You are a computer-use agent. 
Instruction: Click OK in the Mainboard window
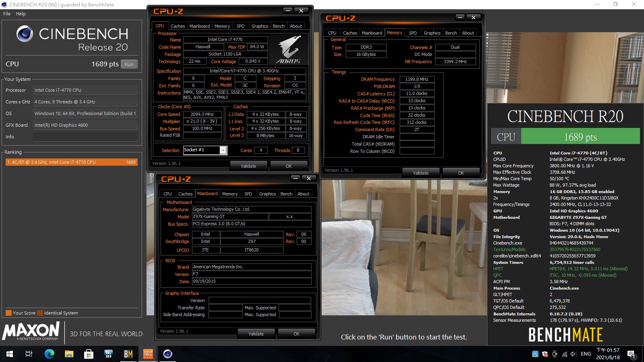[x=297, y=334]
